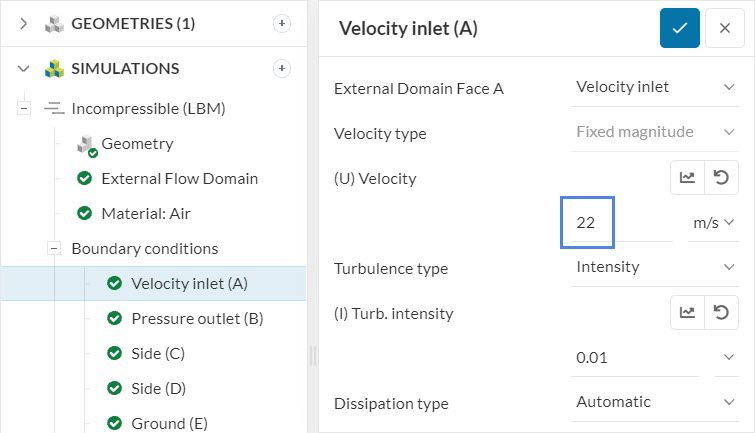Image resolution: width=755 pixels, height=433 pixels.
Task: Collapse the Incompressible (LBM) node
Action: tap(25, 108)
